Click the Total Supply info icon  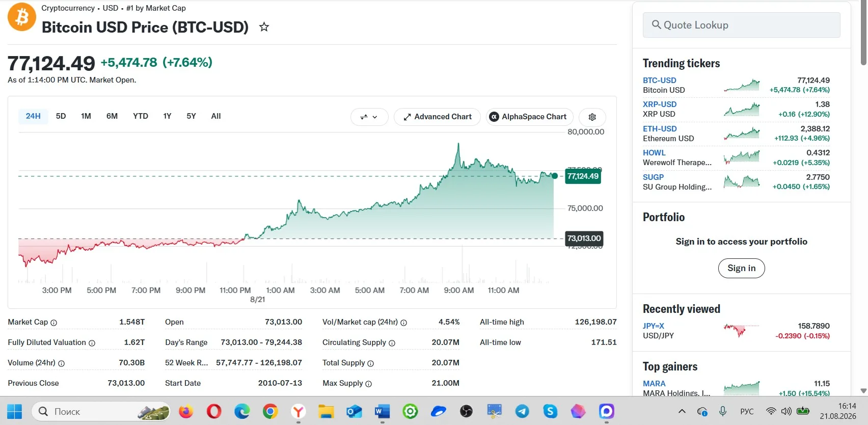(x=371, y=363)
